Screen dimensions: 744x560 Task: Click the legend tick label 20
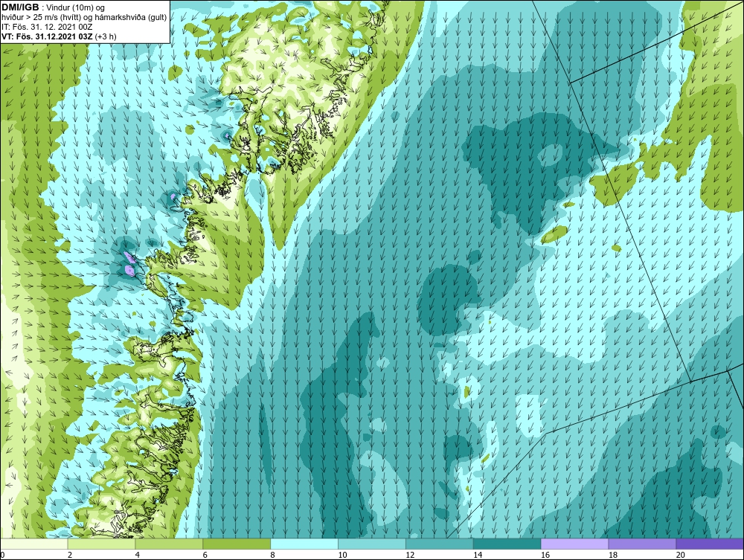(681, 555)
